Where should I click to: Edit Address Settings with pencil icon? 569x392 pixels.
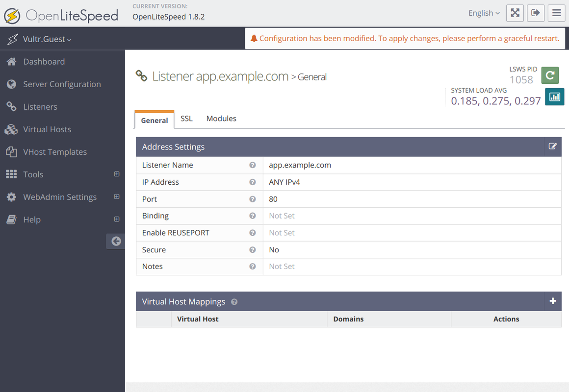(553, 147)
